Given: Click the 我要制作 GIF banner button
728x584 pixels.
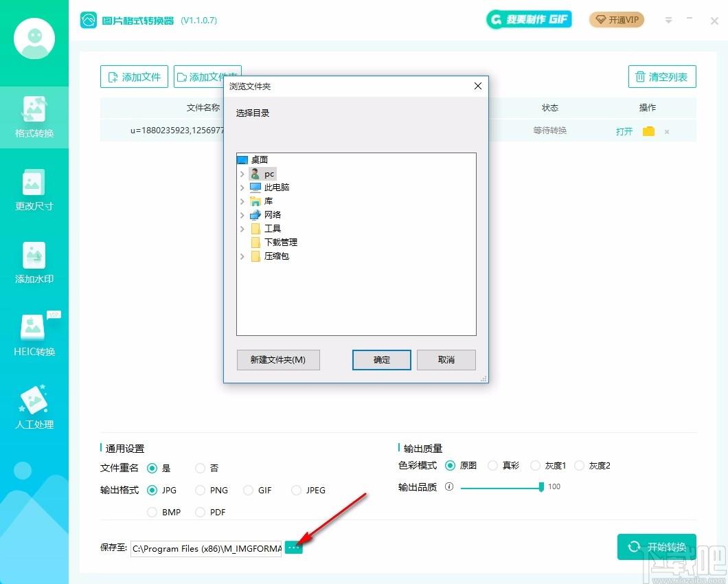Looking at the screenshot, I should coord(529,19).
